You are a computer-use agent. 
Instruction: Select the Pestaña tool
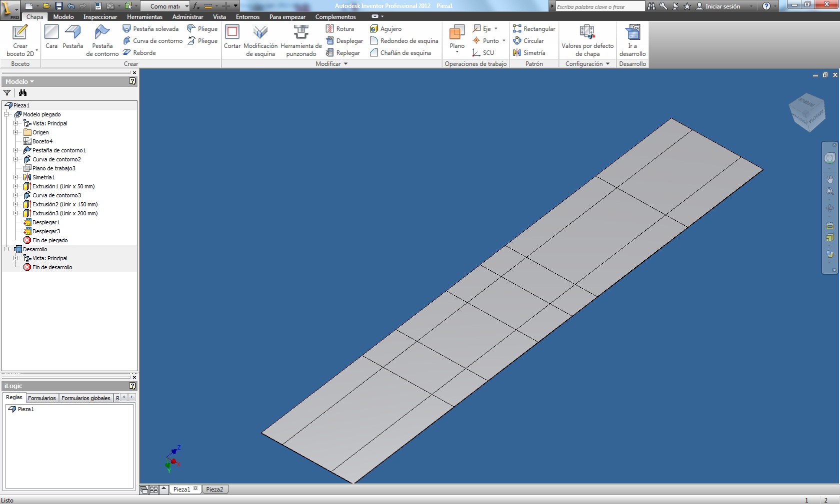point(73,36)
